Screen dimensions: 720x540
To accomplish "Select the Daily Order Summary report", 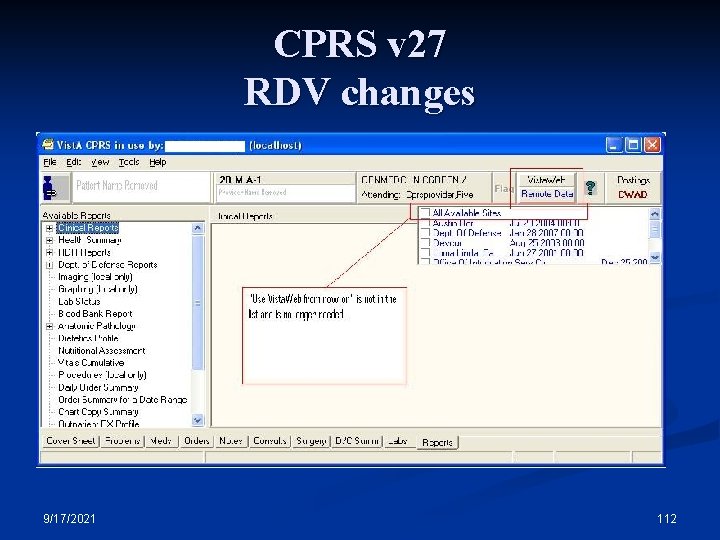I will coord(98,388).
